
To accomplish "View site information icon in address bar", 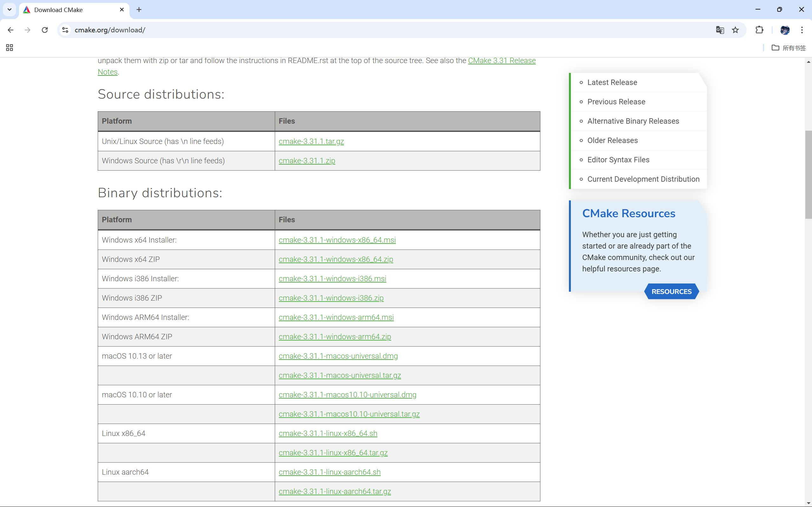I will 65,30.
